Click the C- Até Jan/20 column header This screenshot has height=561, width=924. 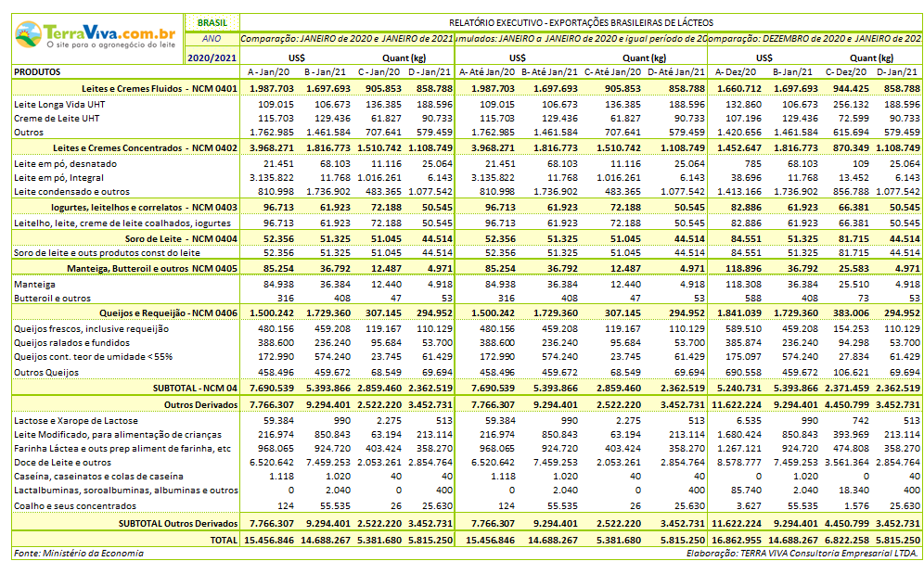pyautogui.click(x=612, y=72)
